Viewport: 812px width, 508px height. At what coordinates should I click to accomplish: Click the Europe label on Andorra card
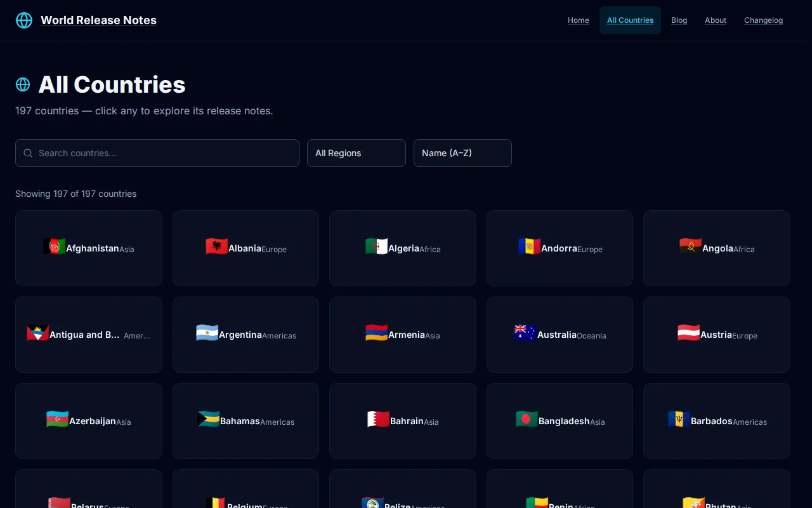coord(590,250)
